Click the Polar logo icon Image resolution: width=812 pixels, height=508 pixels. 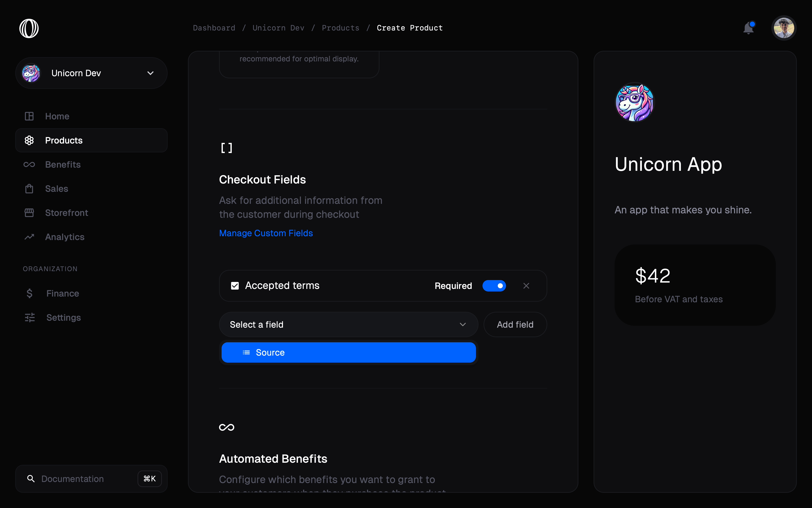[x=29, y=28]
